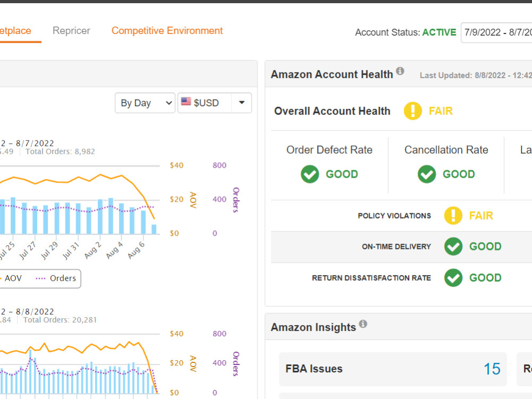Click the GOOD checkmark under Order Defect Rate
The image size is (532, 399).
pos(310,174)
